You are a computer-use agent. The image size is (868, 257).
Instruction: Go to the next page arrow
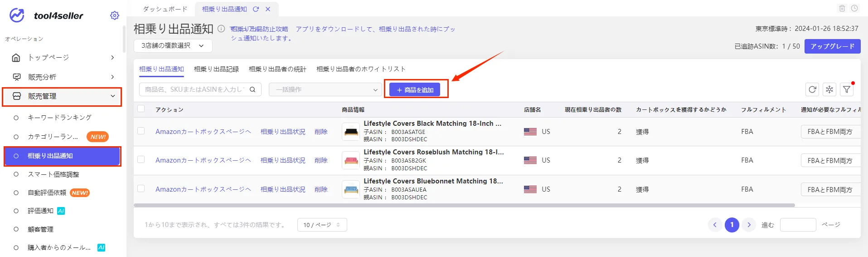[x=749, y=225]
